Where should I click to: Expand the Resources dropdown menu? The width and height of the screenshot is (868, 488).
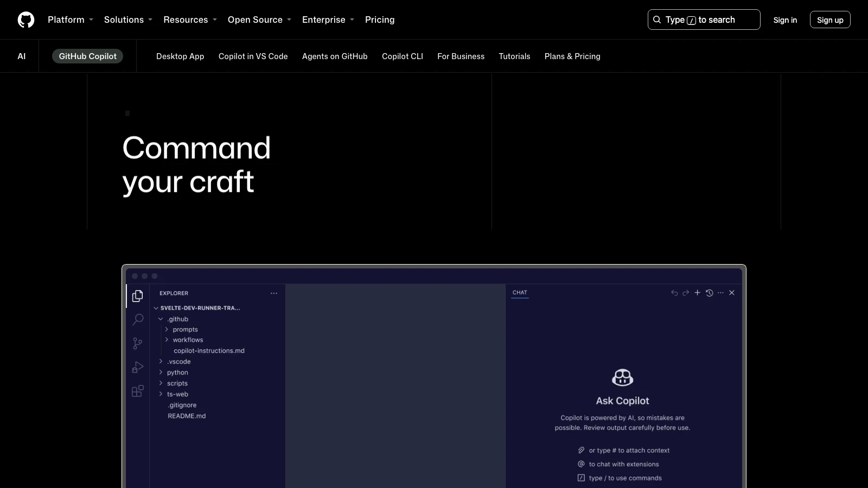click(190, 20)
